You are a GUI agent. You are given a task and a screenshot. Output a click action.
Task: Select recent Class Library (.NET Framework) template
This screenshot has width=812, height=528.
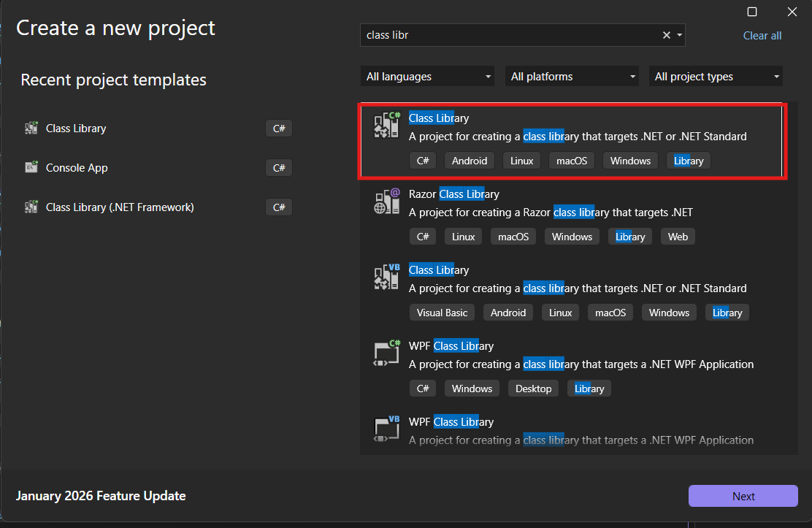[x=120, y=207]
